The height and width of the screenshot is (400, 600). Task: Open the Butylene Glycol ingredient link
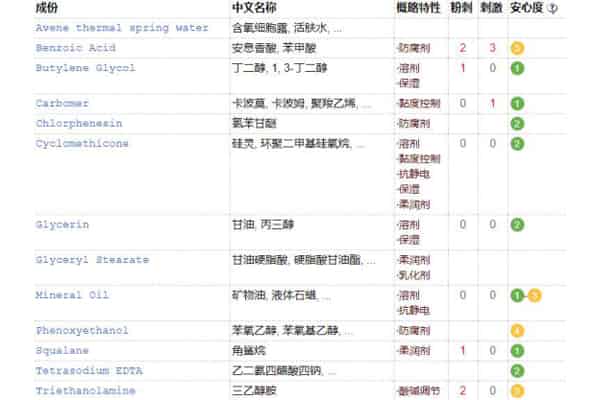[85, 68]
